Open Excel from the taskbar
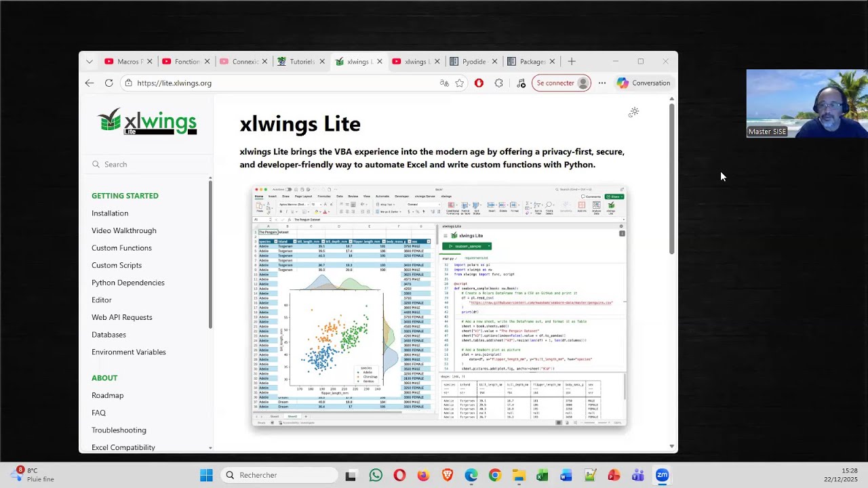The height and width of the screenshot is (488, 868). [x=542, y=475]
